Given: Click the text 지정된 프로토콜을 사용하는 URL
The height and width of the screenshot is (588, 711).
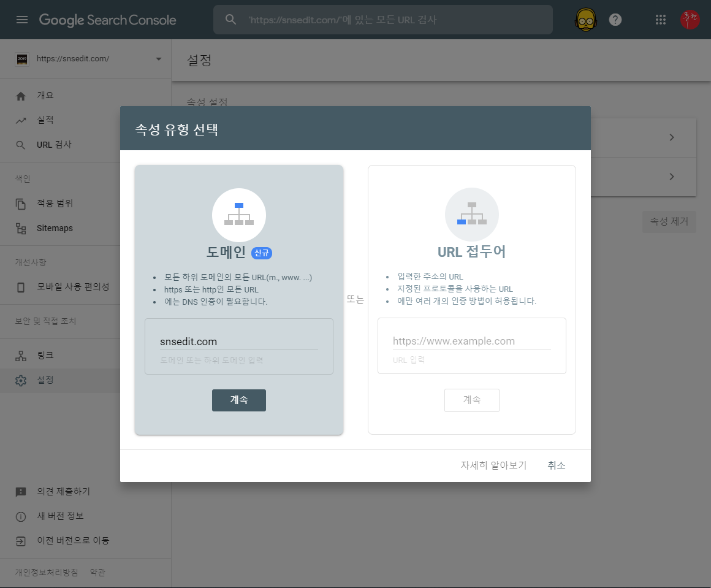Looking at the screenshot, I should point(455,289).
